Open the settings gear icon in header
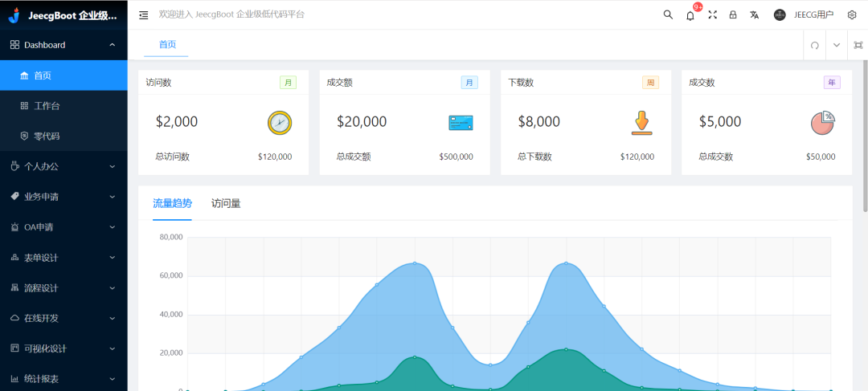This screenshot has width=868, height=391. point(852,14)
